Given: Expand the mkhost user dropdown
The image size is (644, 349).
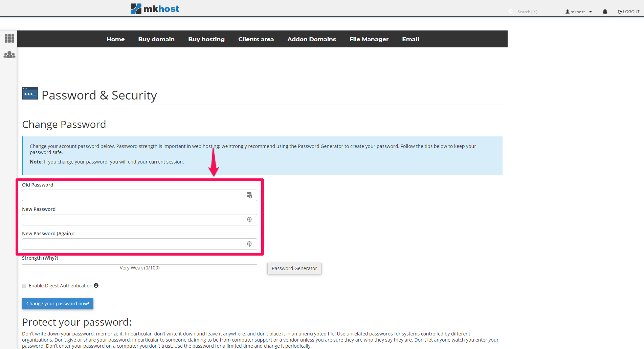Looking at the screenshot, I should (578, 12).
